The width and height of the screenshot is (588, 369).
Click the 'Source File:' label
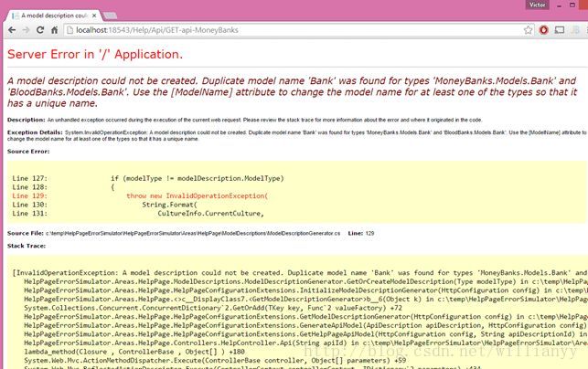pos(25,233)
